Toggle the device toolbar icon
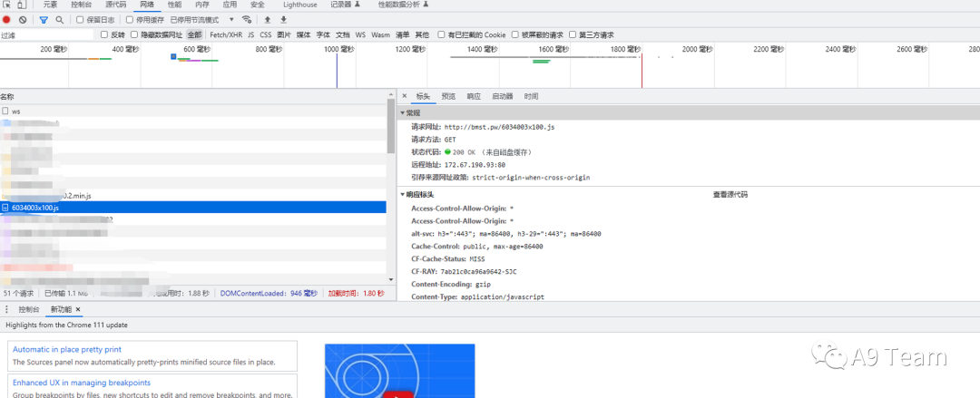This screenshot has width=980, height=398. (x=21, y=5)
